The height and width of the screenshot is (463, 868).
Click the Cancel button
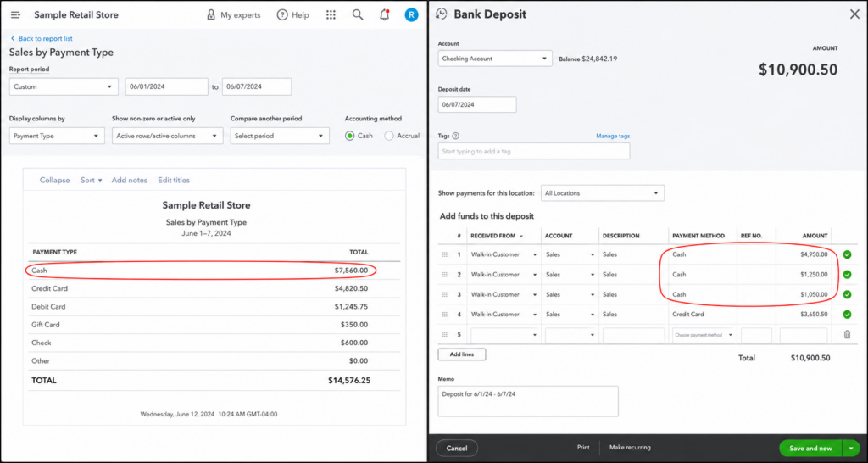[457, 448]
